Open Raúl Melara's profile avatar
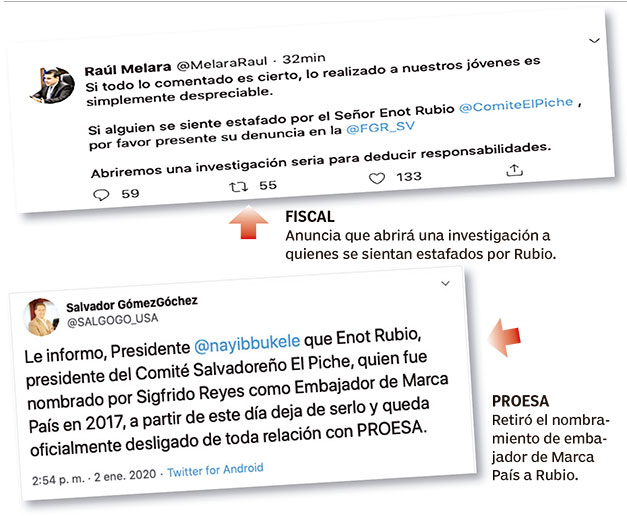Viewport: 627px width, 516px height. 53,86
